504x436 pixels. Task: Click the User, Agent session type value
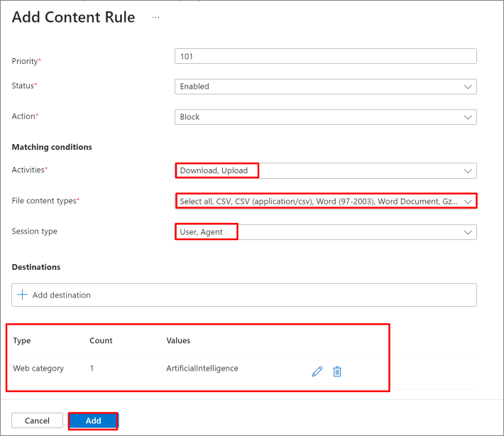click(x=201, y=231)
